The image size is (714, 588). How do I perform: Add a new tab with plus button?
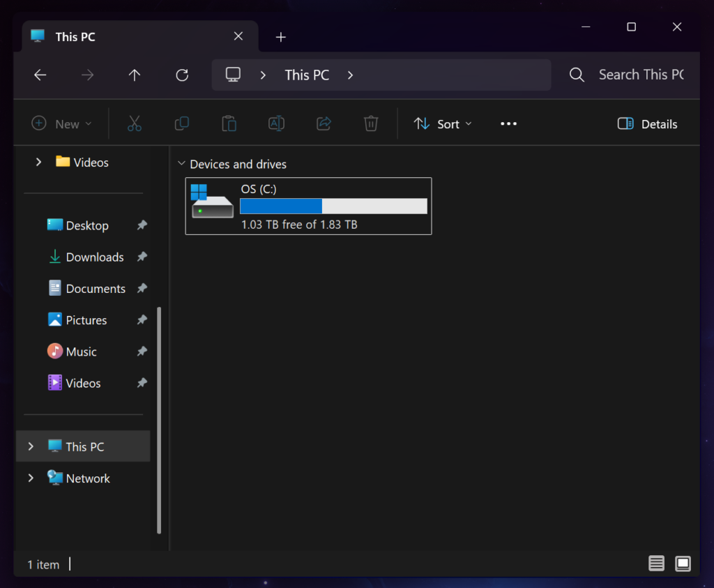pos(281,37)
